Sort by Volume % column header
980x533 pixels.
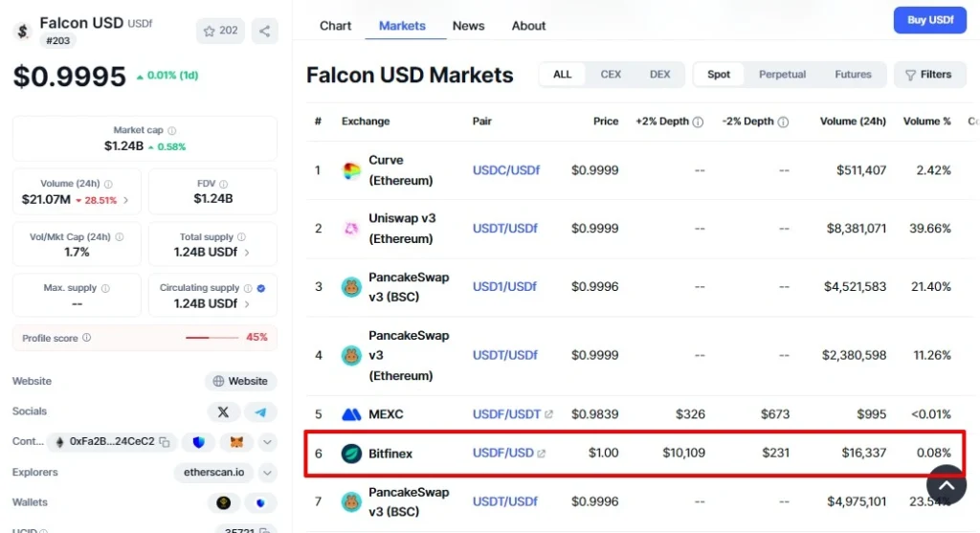click(926, 122)
